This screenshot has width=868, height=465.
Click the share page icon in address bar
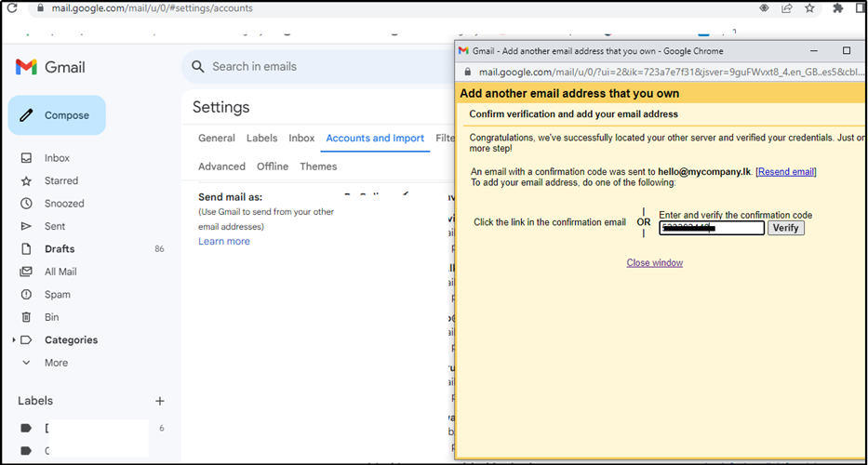[x=787, y=7]
